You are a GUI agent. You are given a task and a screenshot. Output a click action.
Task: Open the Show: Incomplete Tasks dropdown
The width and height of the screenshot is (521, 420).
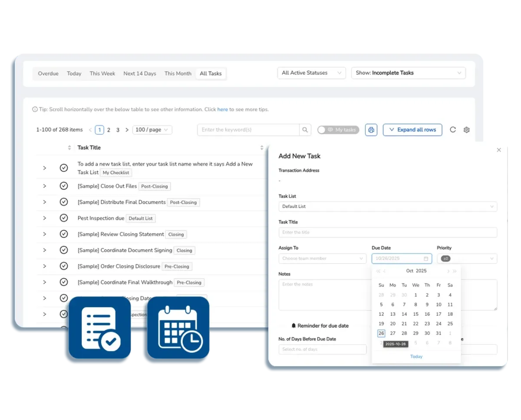[409, 73]
